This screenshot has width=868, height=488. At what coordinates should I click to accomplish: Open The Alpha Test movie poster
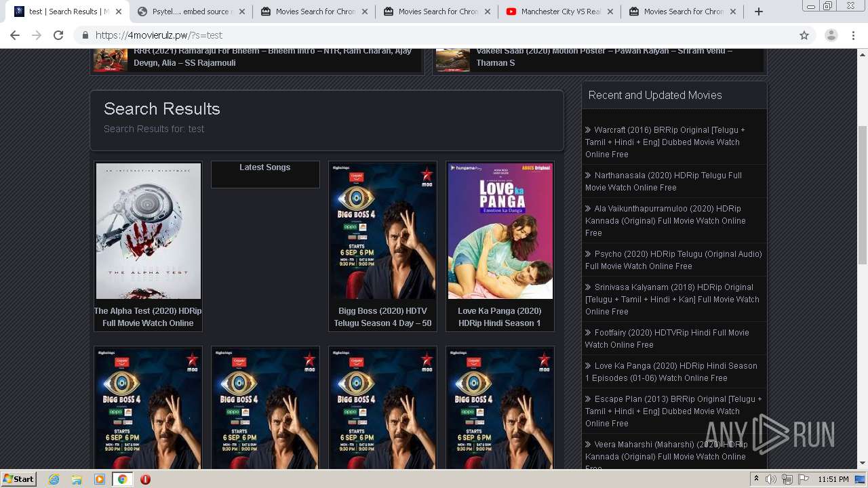(148, 231)
